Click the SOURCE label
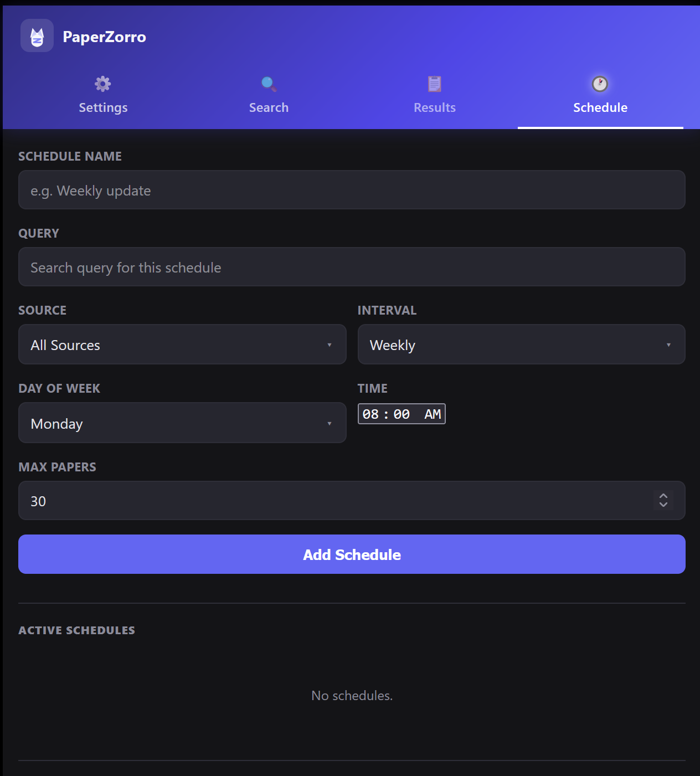Screen dimensions: 700x776 coord(43,310)
